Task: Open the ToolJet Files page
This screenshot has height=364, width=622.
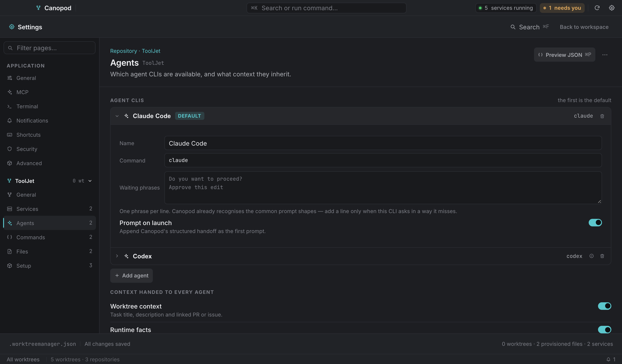Action: click(49, 251)
